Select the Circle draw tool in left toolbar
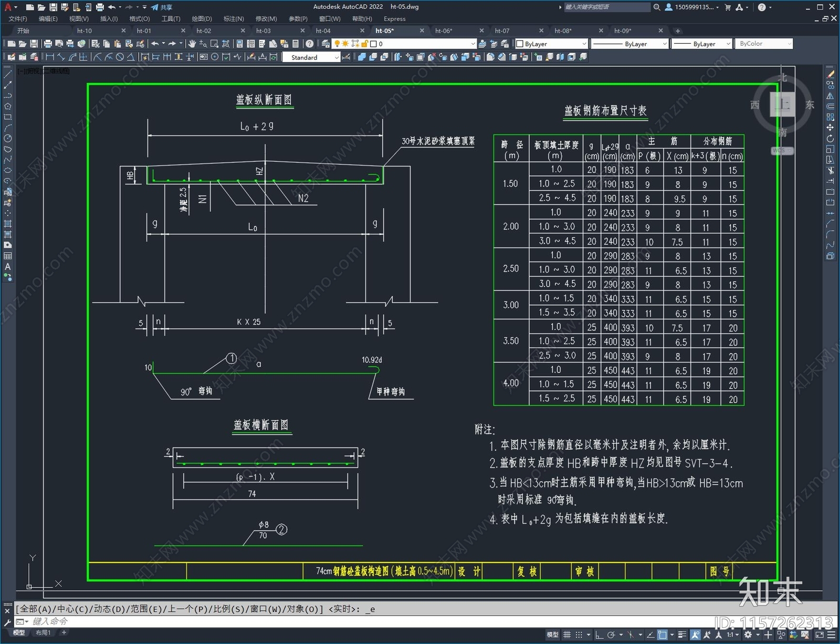This screenshot has height=644, width=840. coord(8,139)
